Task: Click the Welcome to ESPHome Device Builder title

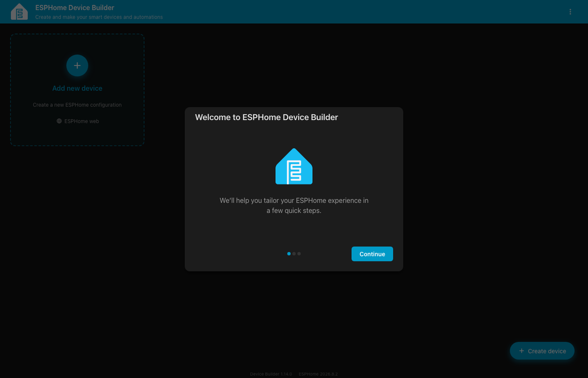Action: click(x=266, y=118)
